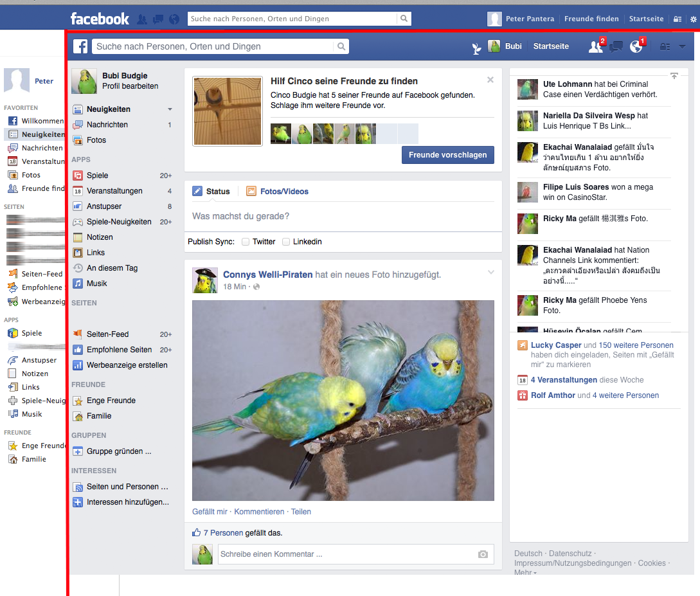The image size is (700, 596).
Task: Click the privacy lock icon in the background page header
Action: (678, 19)
